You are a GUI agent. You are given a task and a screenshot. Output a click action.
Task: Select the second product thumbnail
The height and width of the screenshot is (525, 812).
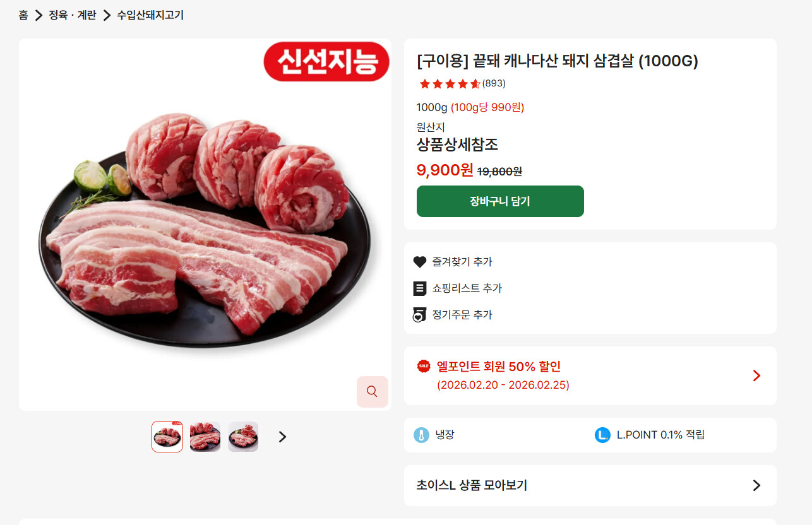pos(205,437)
